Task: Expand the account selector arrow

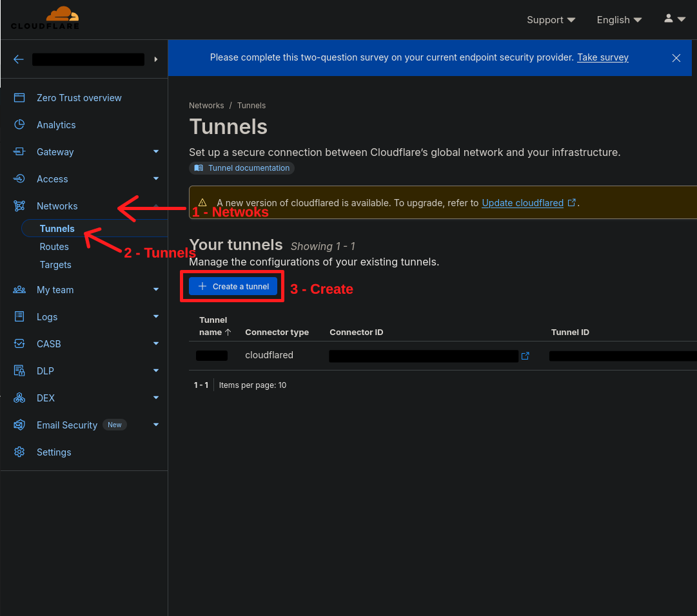Action: tap(155, 59)
